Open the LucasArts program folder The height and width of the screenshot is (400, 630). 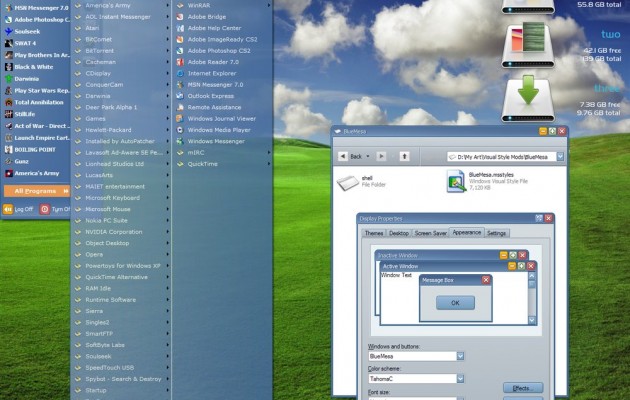122,175
